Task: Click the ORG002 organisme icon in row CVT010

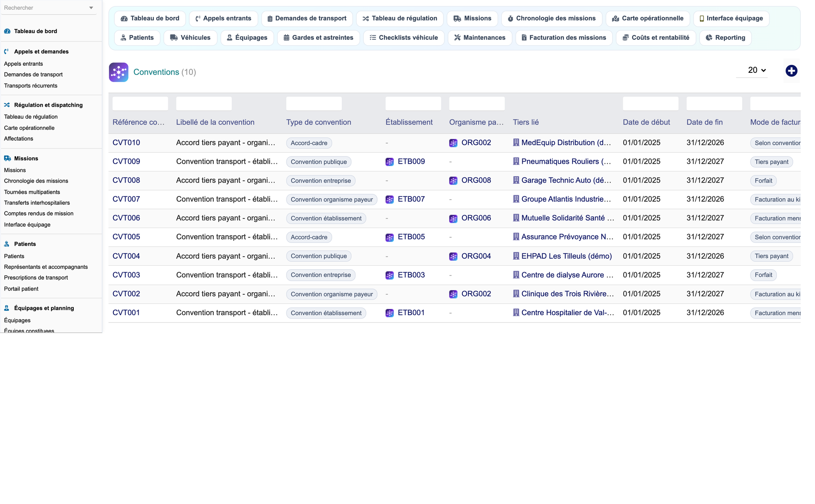Action: [453, 143]
